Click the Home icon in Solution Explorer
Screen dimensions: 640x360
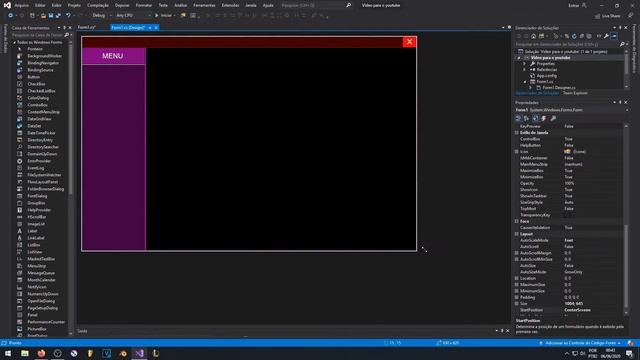533,36
